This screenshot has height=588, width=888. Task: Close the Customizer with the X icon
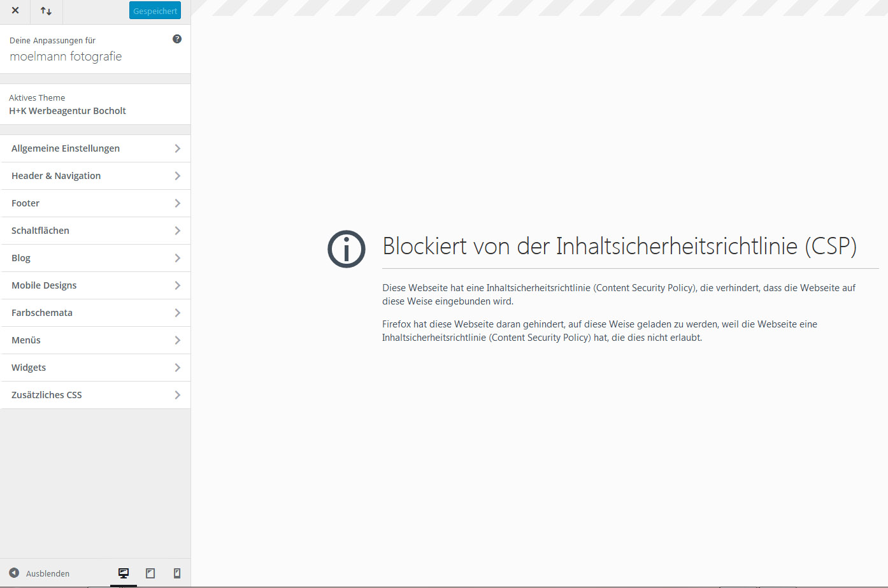point(15,11)
